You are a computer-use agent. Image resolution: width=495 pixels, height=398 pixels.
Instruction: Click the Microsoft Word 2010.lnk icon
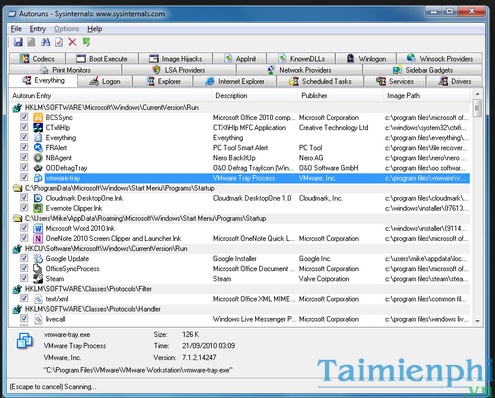pos(38,228)
